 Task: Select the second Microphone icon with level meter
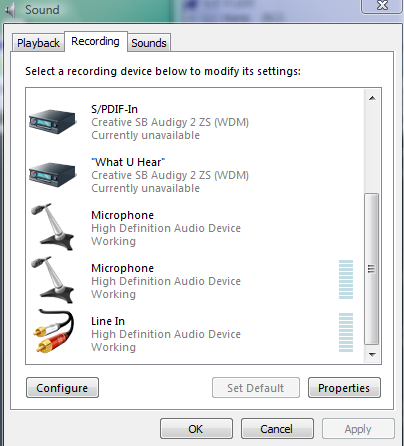(x=53, y=280)
